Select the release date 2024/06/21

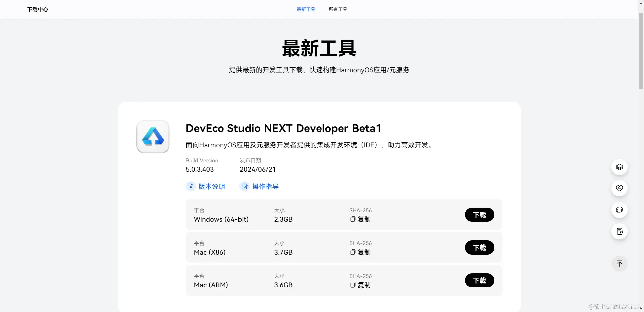click(258, 169)
